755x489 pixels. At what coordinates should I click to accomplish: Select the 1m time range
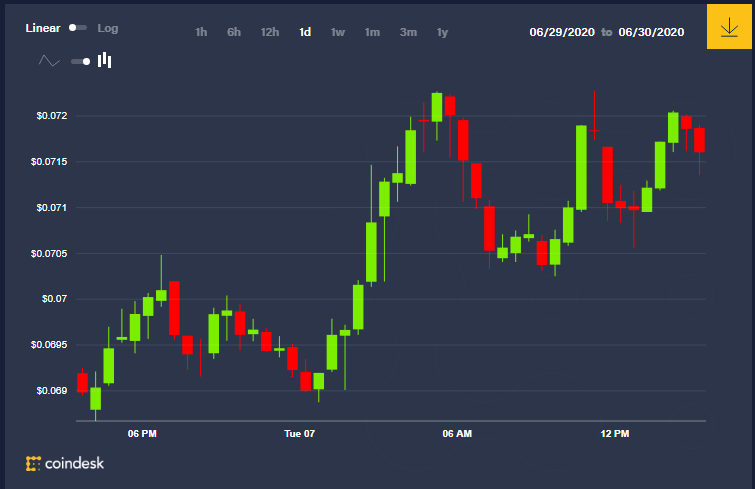tap(372, 32)
